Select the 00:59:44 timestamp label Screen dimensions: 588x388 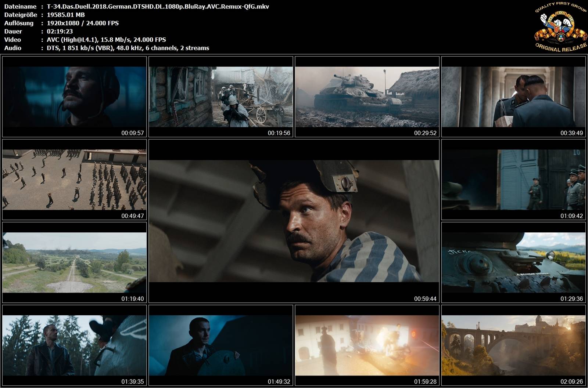pyautogui.click(x=425, y=299)
